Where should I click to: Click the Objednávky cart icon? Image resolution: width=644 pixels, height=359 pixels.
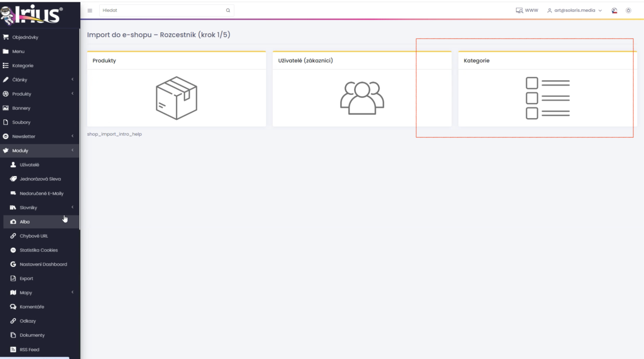point(6,37)
